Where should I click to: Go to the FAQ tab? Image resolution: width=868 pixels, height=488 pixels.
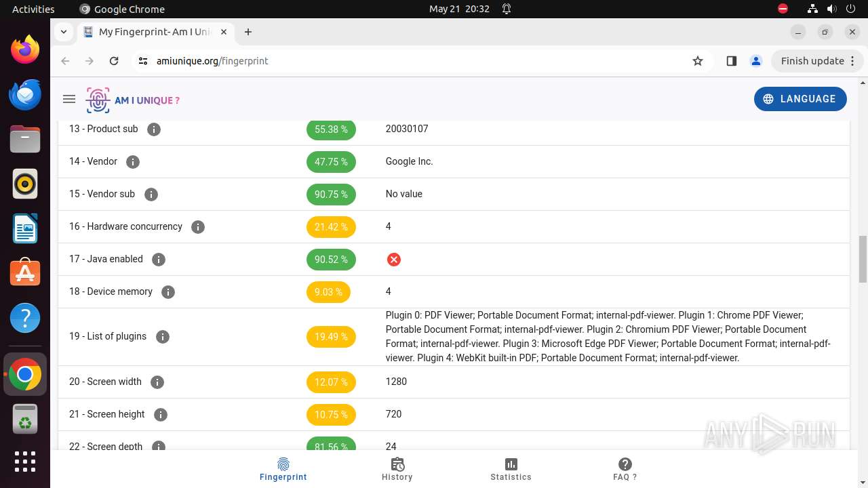[x=625, y=469]
